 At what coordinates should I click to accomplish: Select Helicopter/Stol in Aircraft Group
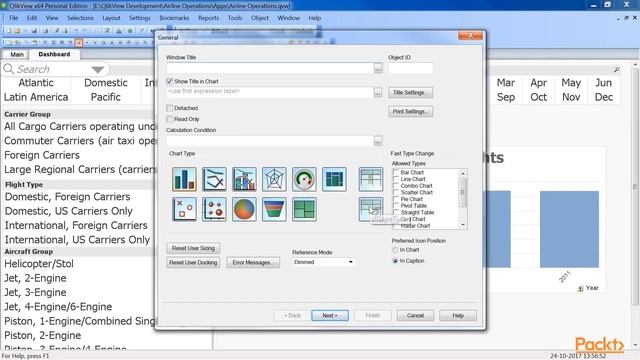coord(39,264)
